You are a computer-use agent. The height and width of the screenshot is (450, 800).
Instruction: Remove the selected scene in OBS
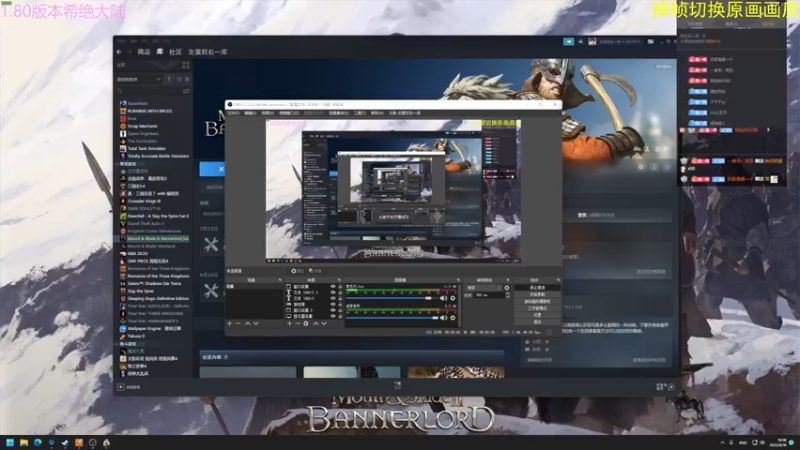[238, 323]
